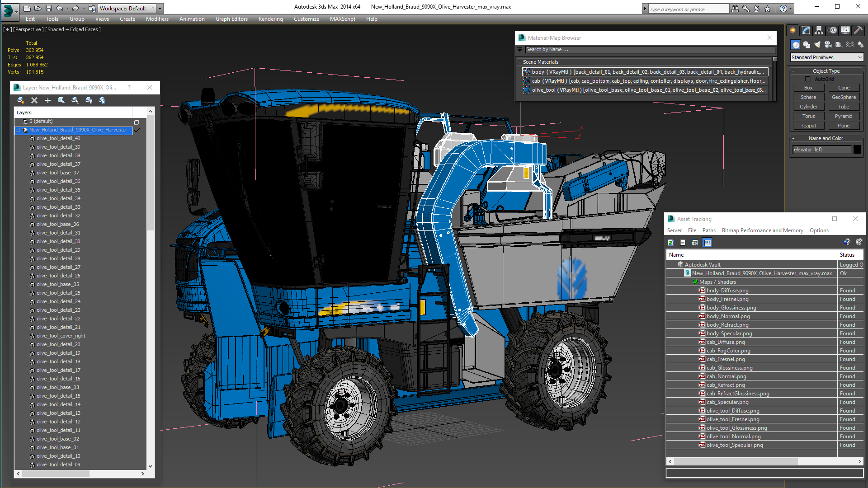Click Delete Layer X icon in Layer dialog
Viewport: 868px width, 488px height.
34,100
